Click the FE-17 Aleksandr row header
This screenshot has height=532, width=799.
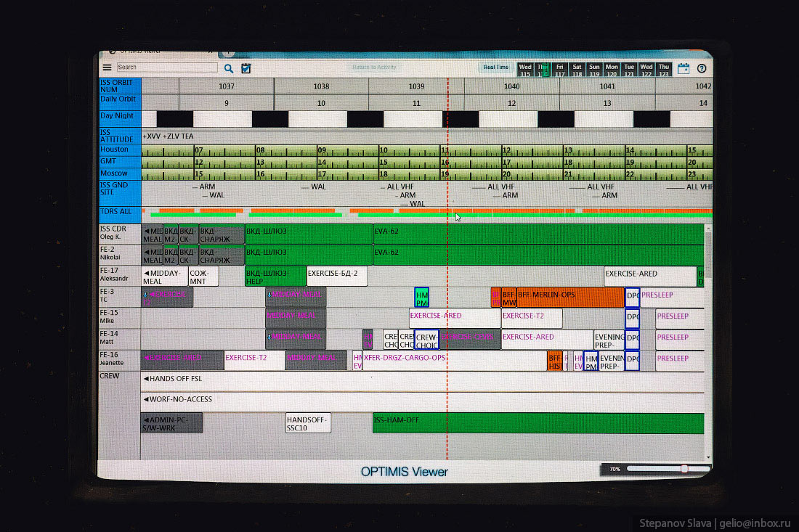[120, 276]
